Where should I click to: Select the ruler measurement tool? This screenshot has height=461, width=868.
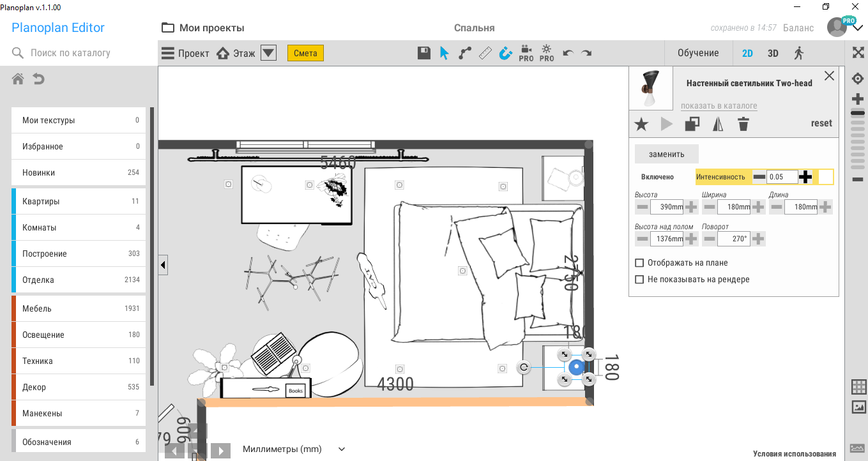[485, 53]
